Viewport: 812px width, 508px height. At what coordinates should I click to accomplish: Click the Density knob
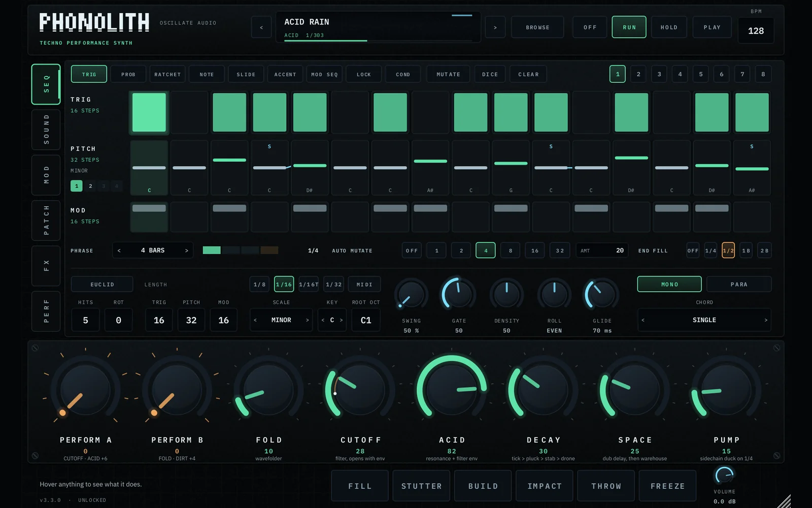pyautogui.click(x=506, y=294)
